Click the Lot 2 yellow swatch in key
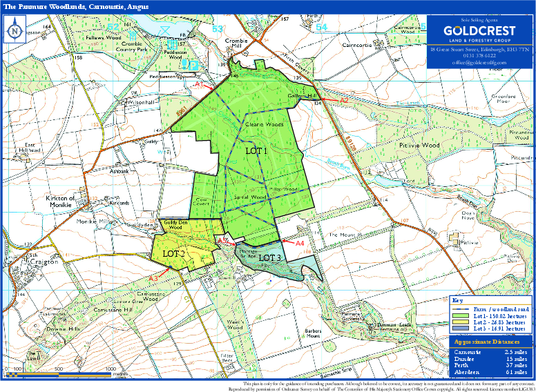Viewport: 536px width, 392px height. tap(460, 322)
